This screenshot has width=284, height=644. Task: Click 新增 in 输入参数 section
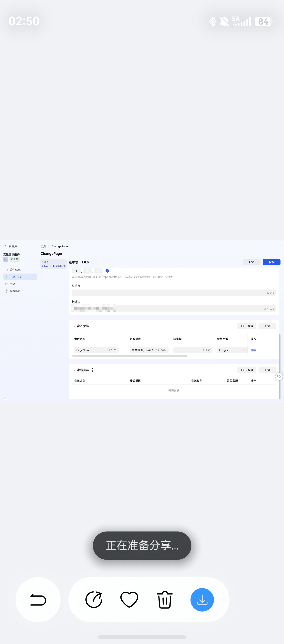click(x=267, y=326)
